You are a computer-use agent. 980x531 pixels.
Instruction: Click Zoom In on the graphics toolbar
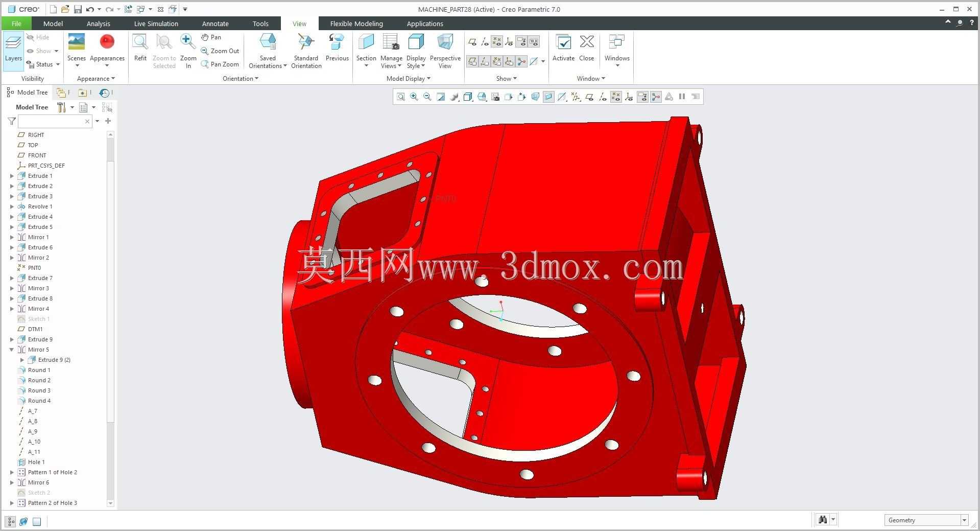pos(414,97)
